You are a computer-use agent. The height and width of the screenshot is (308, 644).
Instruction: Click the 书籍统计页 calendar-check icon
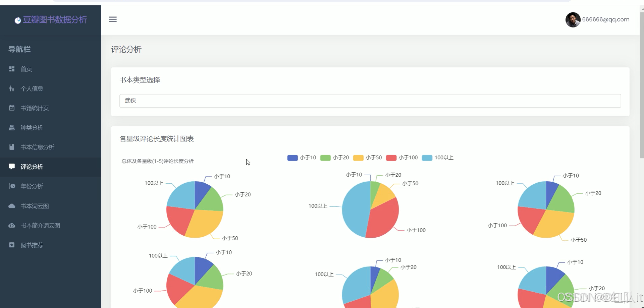[x=12, y=108]
